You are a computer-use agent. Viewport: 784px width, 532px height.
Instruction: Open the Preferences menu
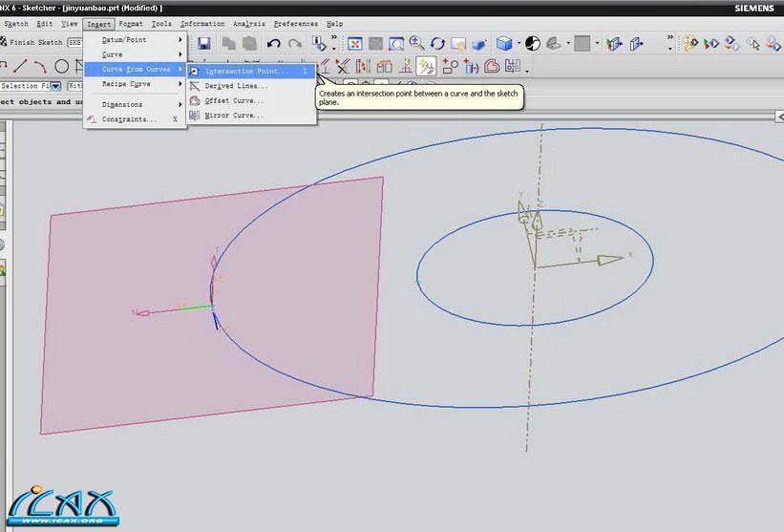[x=295, y=23]
